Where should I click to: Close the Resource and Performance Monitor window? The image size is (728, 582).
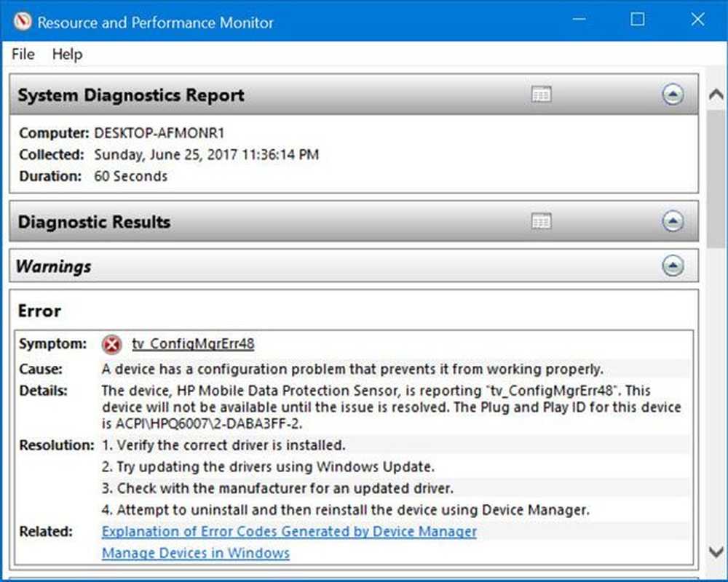[x=697, y=21]
